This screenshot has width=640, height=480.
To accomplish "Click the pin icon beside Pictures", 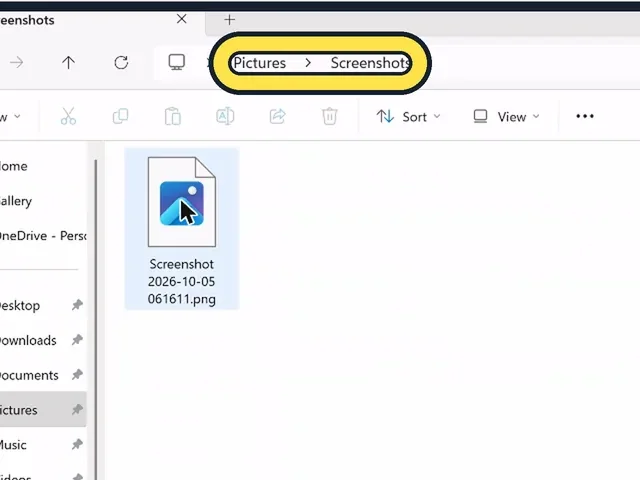I will click(x=77, y=409).
